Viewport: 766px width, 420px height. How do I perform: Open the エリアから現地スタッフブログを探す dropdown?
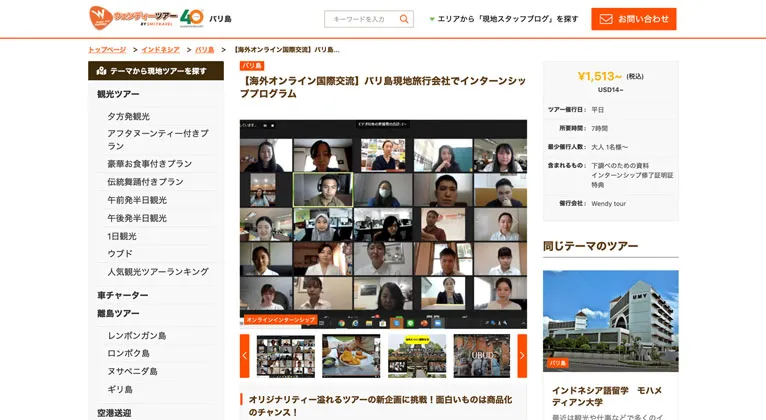(x=503, y=19)
